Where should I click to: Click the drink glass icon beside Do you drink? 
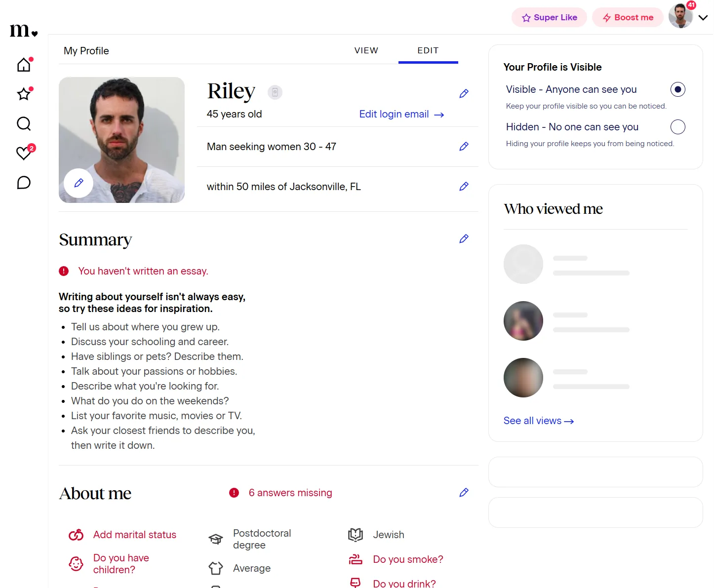[356, 583]
